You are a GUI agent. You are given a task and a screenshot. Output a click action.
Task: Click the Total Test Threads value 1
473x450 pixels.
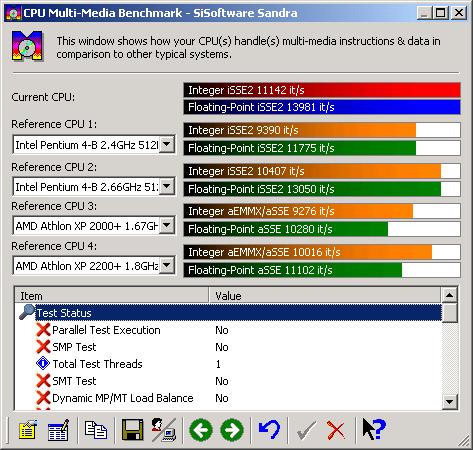[x=218, y=364]
